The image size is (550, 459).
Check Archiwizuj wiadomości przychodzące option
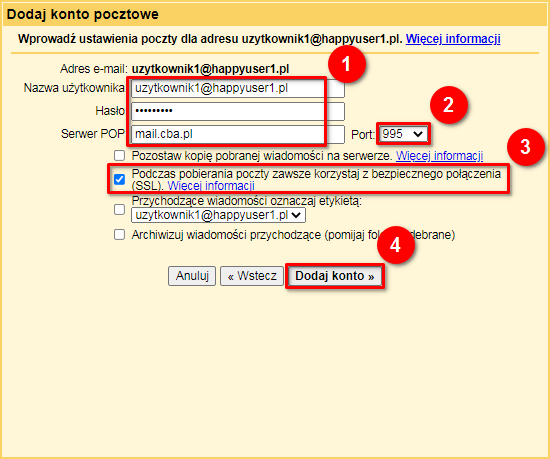[119, 235]
